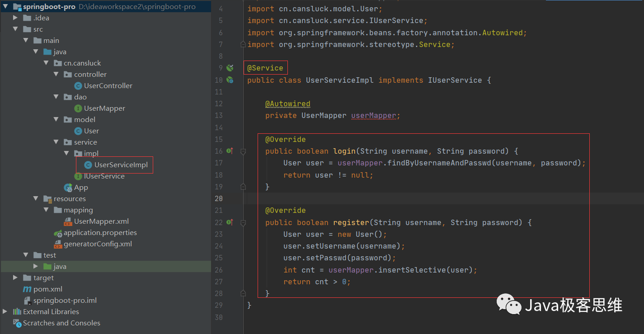Select UserController in project tree
Screen dimensions: 644x334
pyautogui.click(x=108, y=86)
